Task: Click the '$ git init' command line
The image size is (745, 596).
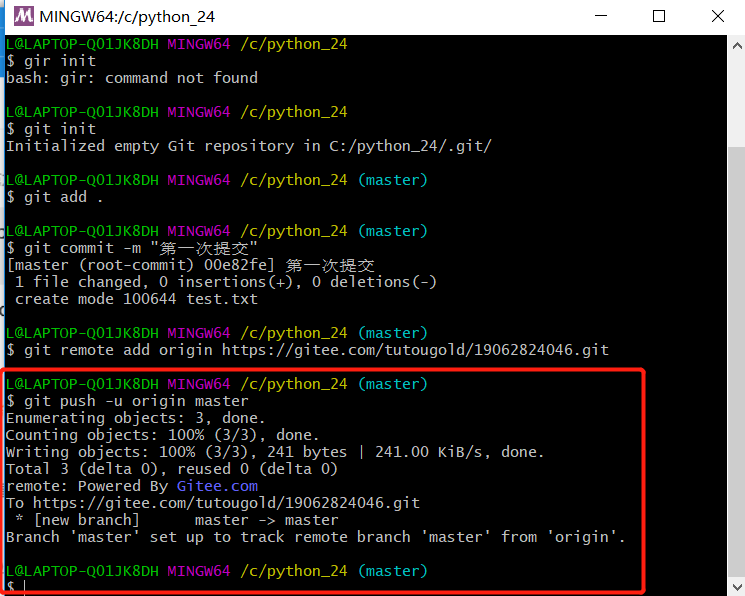Action: coord(51,129)
